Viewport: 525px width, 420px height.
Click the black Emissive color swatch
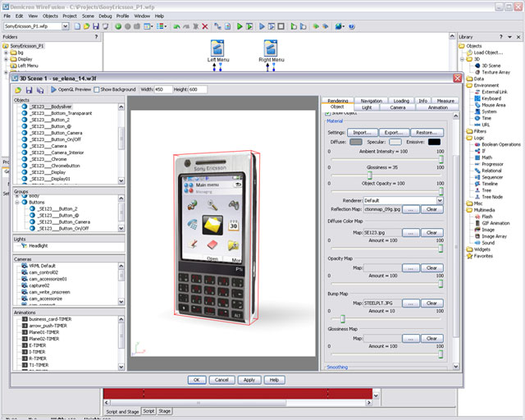tap(435, 142)
